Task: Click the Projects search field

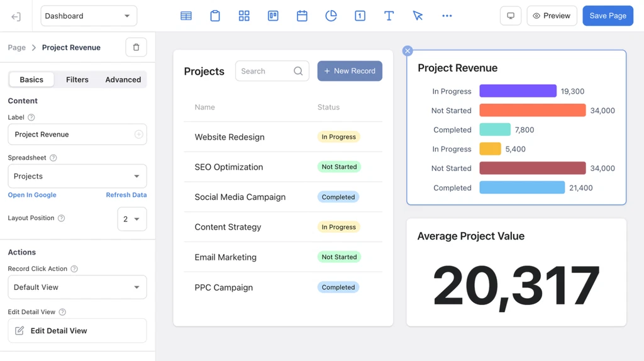Action: (x=265, y=71)
